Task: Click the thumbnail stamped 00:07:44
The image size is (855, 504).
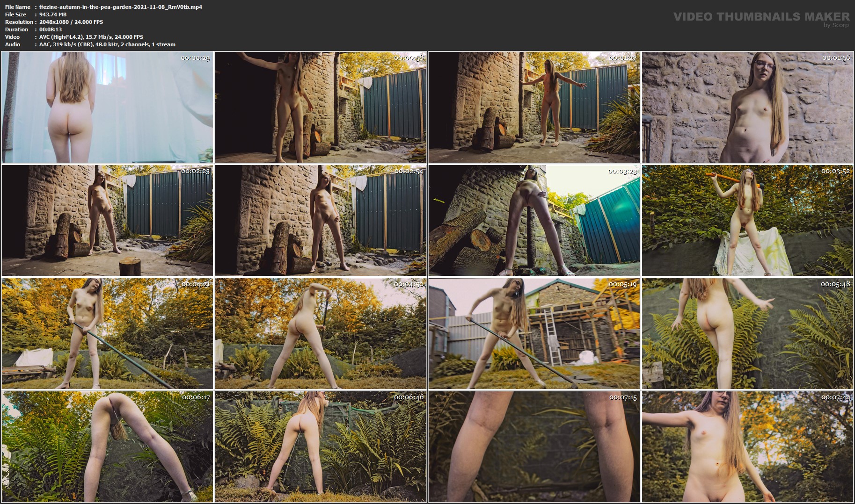Action: (747, 446)
